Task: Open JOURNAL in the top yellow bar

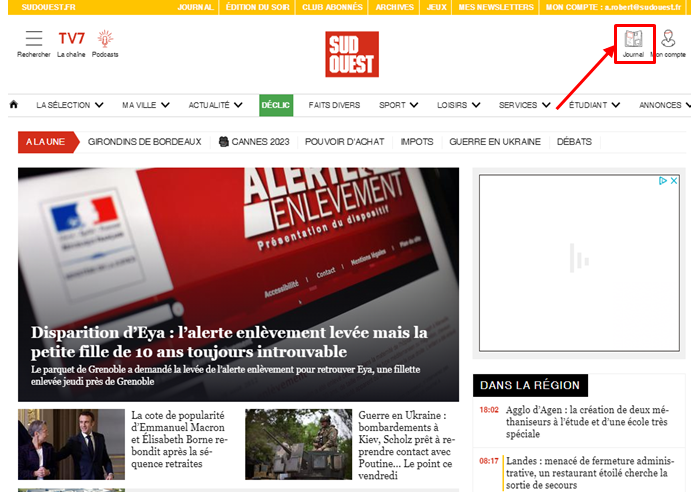Action: (196, 7)
